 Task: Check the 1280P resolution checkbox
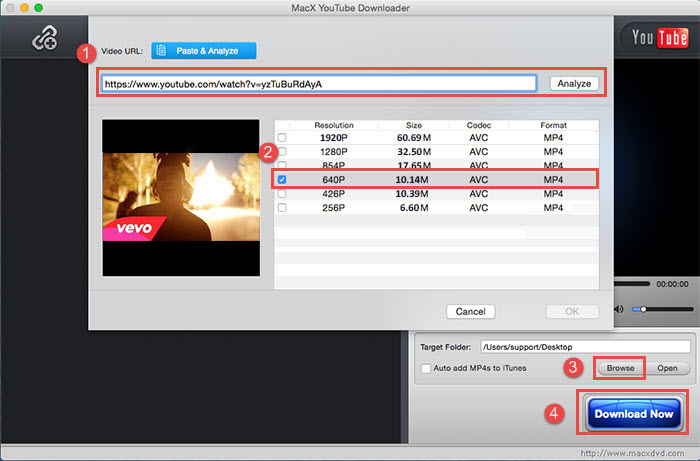[x=282, y=152]
